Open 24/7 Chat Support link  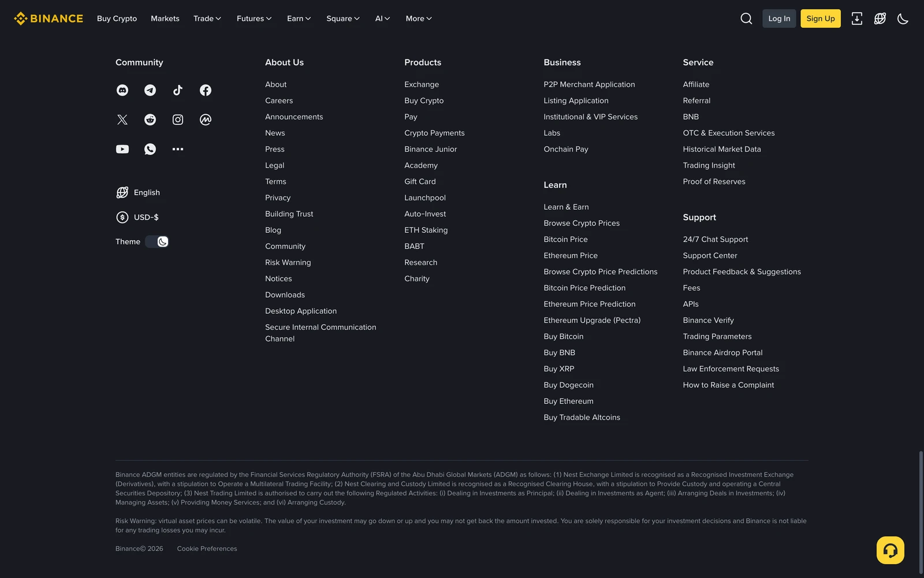(715, 239)
